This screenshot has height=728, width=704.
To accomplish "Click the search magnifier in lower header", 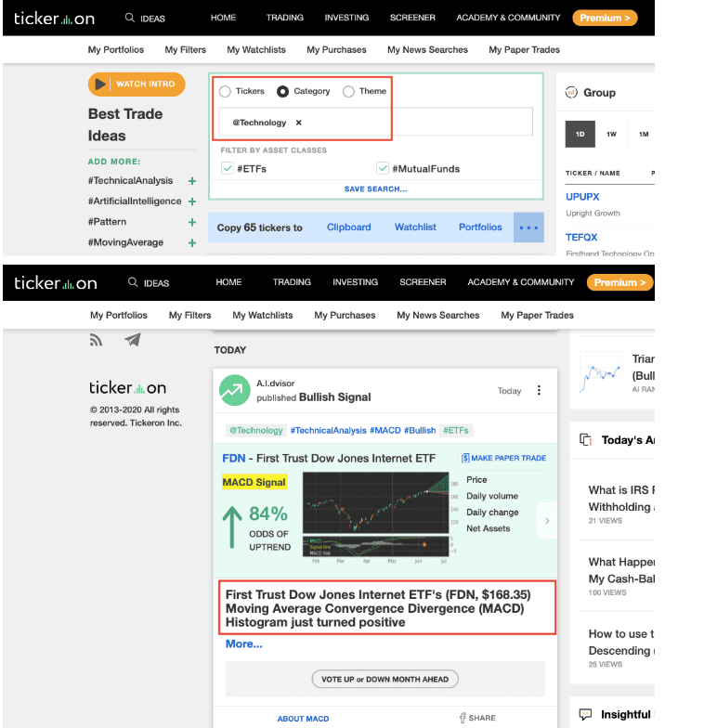I will point(133,282).
